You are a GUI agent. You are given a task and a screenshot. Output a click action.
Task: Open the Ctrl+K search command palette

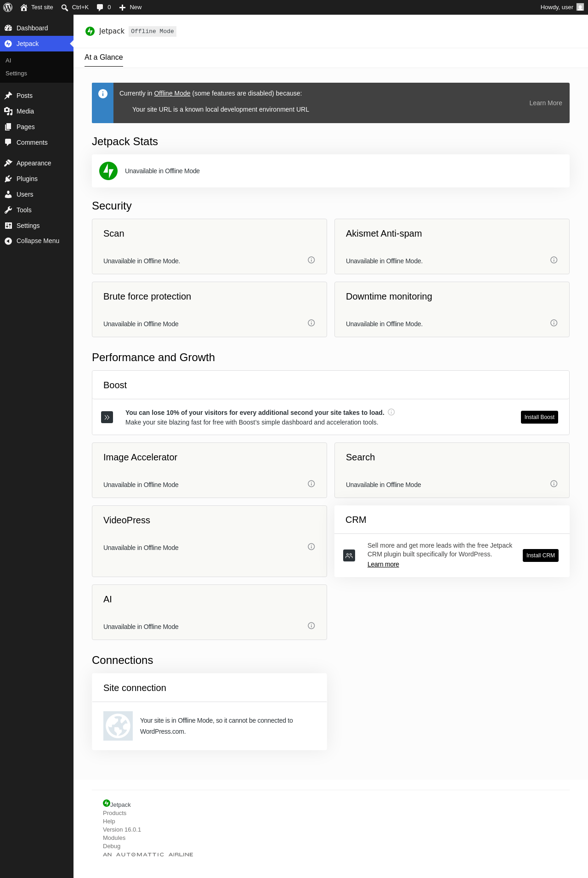pos(75,7)
